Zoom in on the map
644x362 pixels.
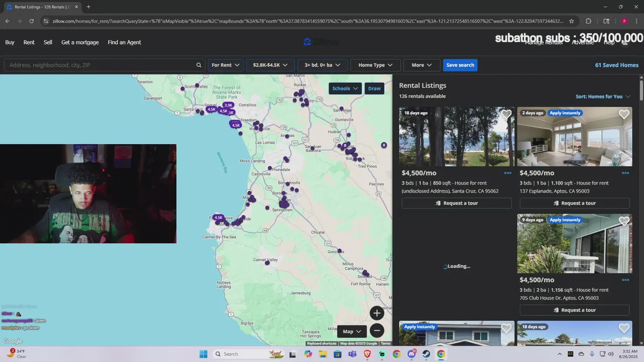(377, 313)
